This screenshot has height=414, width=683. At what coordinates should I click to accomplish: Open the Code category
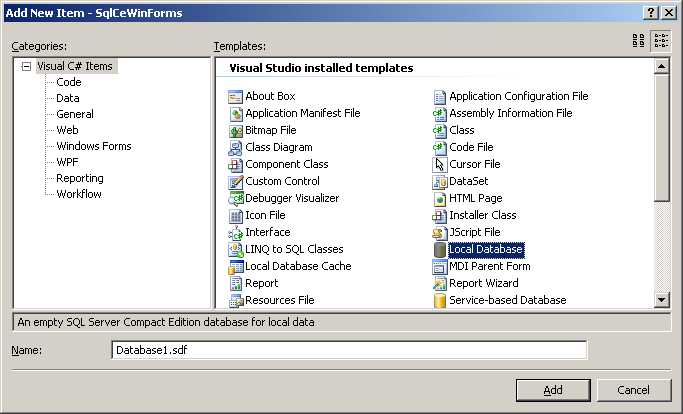pos(69,82)
